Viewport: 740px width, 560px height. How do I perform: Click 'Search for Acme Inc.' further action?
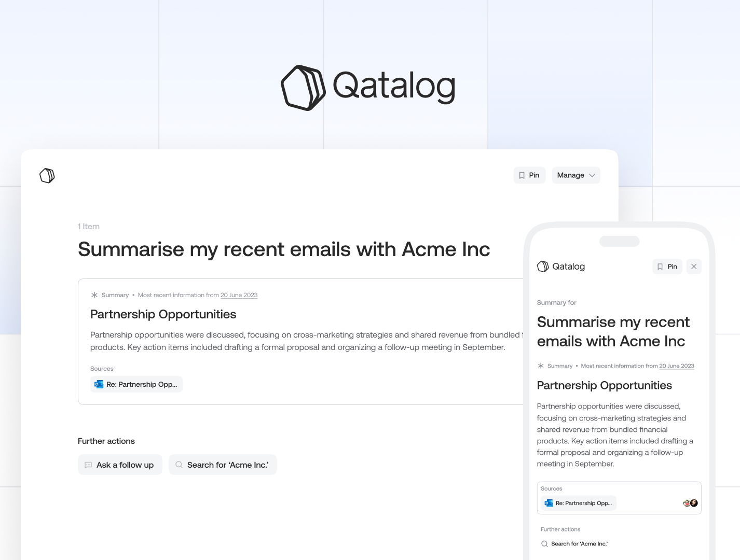coord(223,465)
